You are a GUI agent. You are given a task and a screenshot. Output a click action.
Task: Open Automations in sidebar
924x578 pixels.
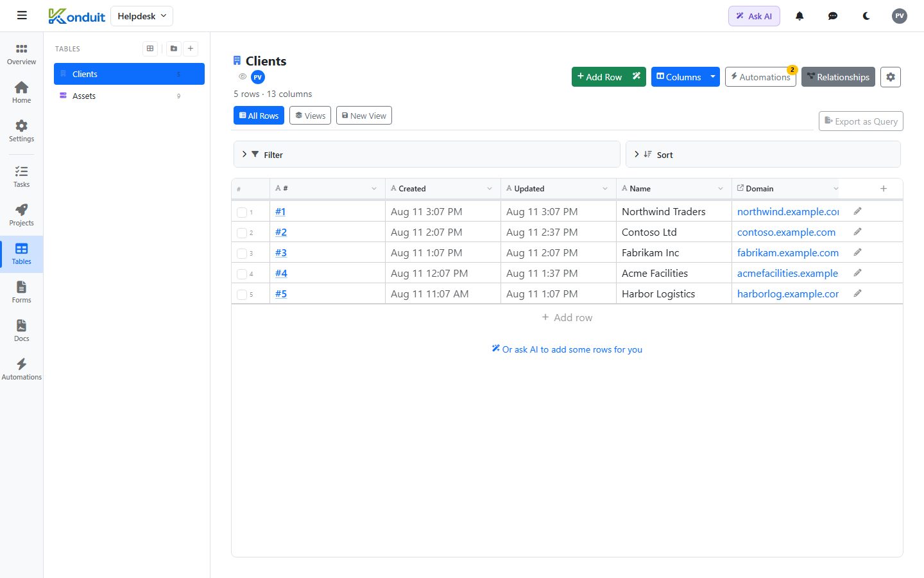coord(21,369)
